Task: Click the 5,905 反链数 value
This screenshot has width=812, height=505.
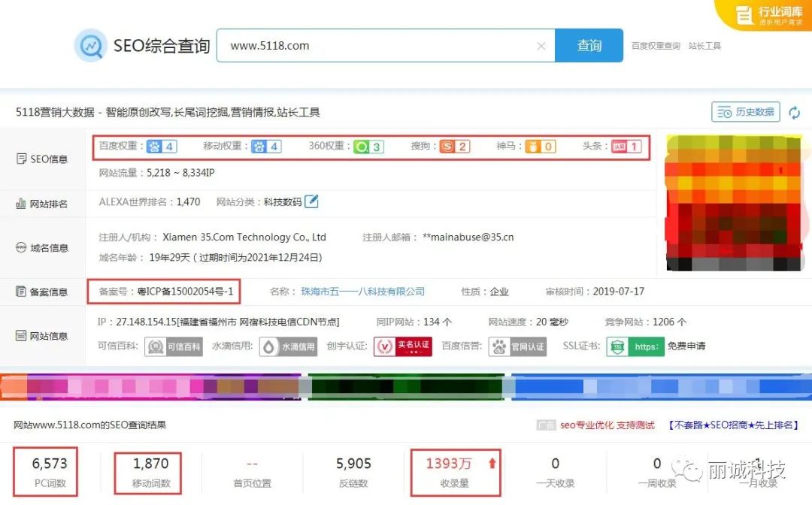Action: (x=353, y=464)
